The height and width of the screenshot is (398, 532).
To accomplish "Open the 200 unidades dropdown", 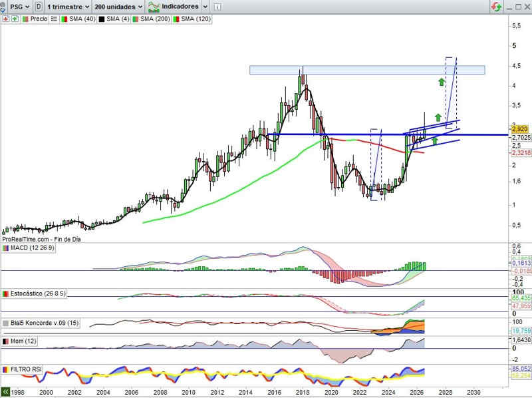I will 118,7.
